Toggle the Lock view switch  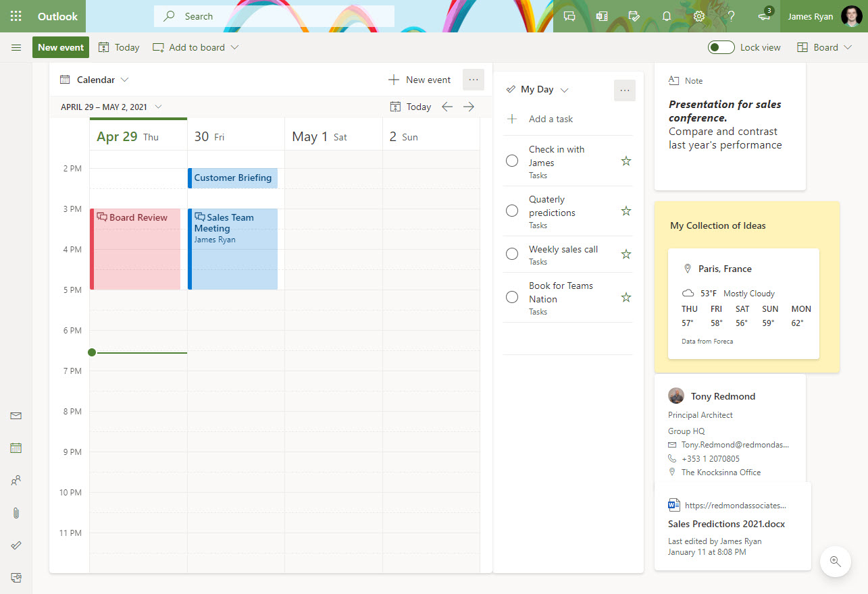tap(721, 47)
